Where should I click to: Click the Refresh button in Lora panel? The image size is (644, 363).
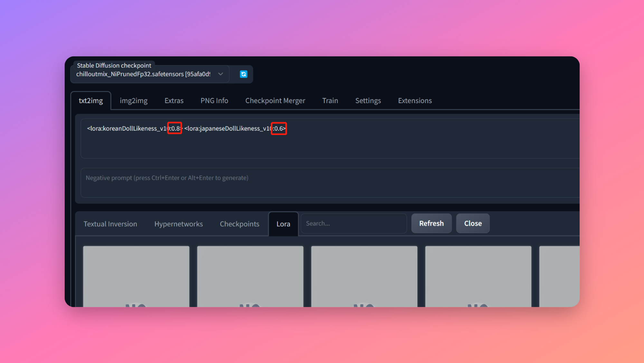point(431,223)
